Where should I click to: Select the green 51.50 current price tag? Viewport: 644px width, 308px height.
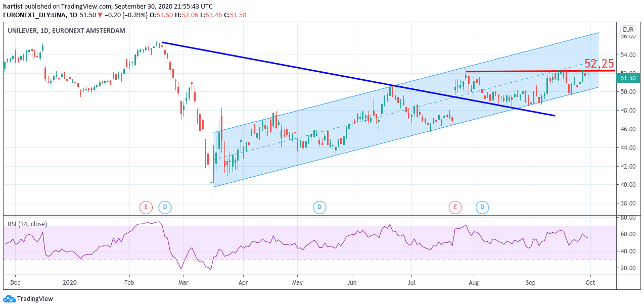point(629,78)
